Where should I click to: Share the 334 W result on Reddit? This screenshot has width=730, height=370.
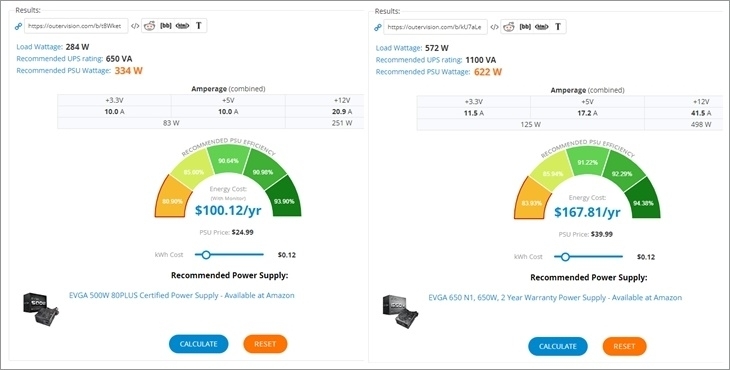click(149, 26)
